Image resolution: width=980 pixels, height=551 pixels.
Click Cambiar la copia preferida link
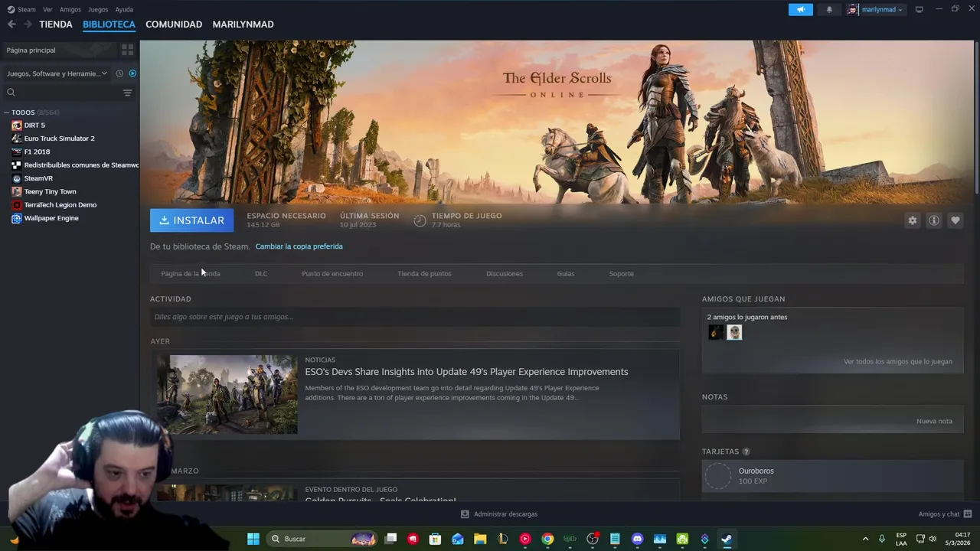[x=299, y=246]
